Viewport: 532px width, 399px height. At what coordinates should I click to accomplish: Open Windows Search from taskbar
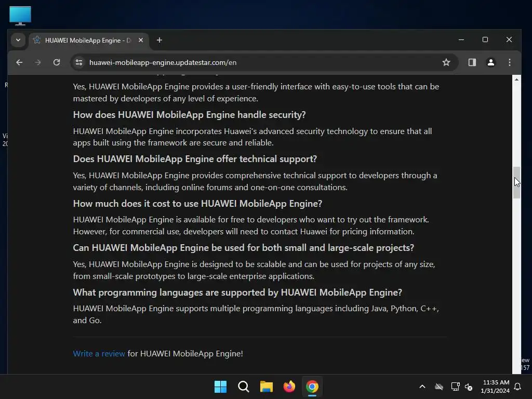tap(243, 387)
